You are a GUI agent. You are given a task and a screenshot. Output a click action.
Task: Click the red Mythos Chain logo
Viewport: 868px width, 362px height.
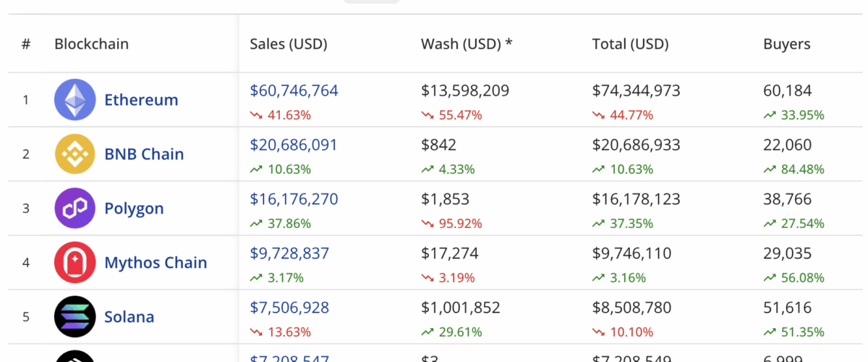pos(75,263)
